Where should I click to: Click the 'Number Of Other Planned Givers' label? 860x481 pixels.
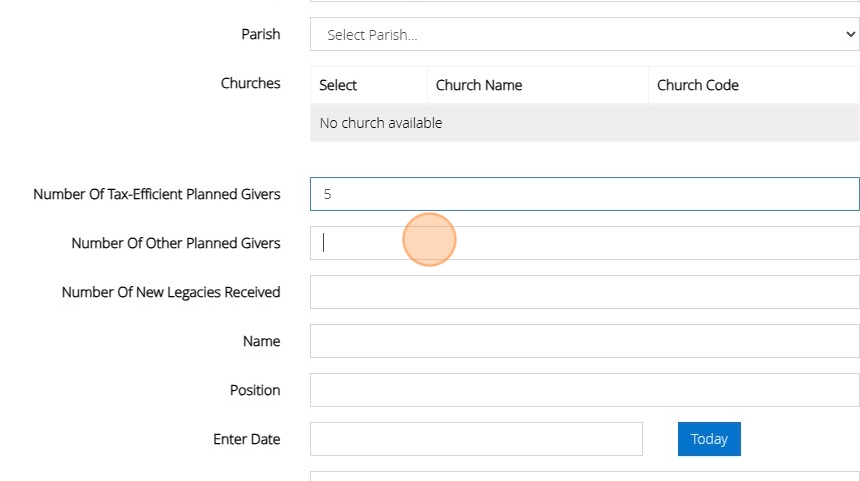175,243
